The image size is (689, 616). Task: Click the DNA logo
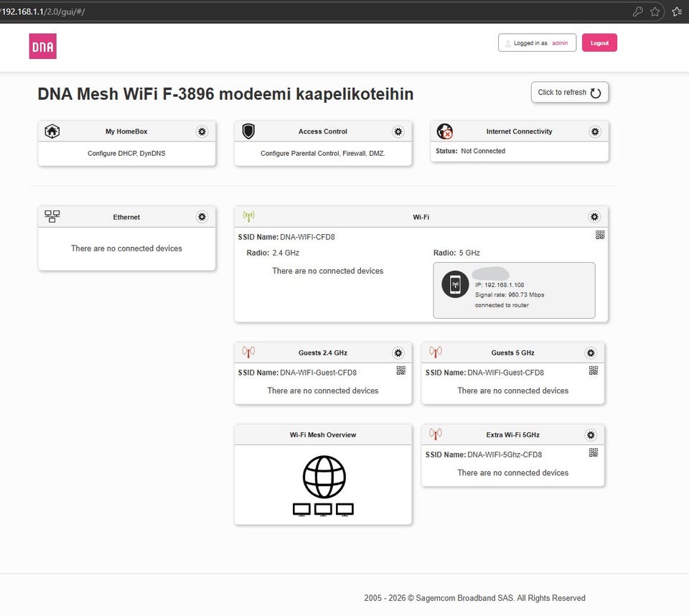click(x=43, y=47)
